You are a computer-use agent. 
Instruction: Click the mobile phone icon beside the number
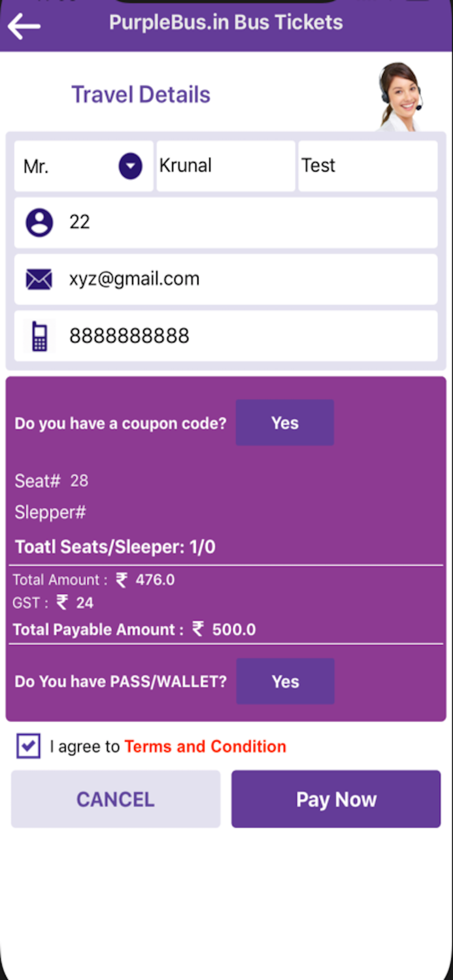39,335
